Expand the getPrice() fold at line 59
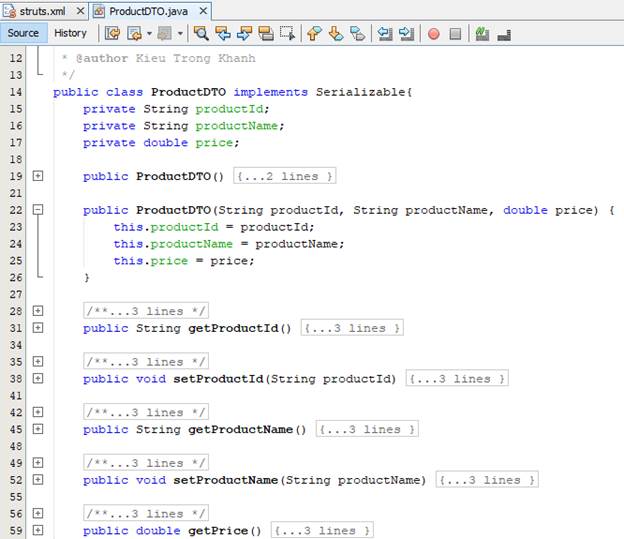Viewport: 624px width, 539px height. (x=38, y=530)
